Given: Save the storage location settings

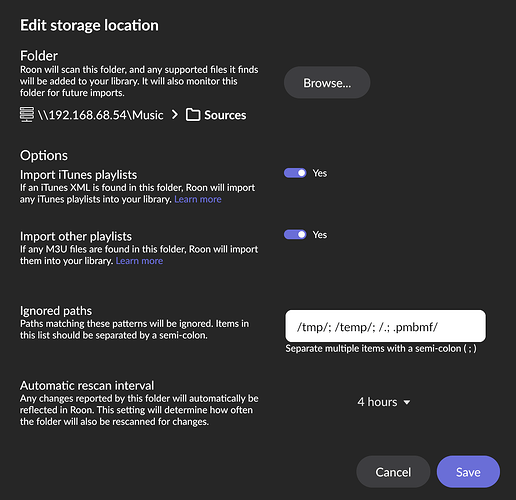Looking at the screenshot, I should pos(468,472).
